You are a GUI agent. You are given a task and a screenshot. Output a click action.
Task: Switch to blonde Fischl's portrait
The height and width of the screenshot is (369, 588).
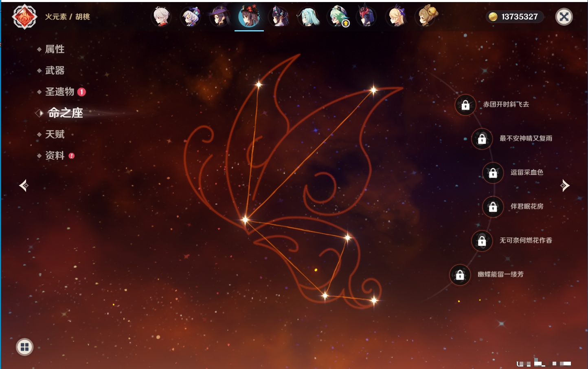(396, 17)
